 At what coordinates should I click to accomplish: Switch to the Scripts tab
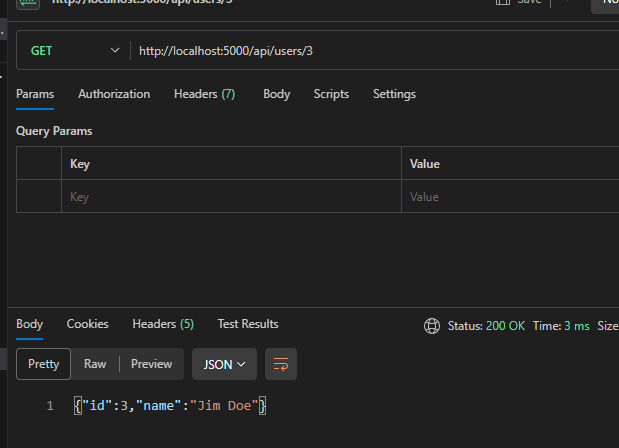pyautogui.click(x=331, y=94)
